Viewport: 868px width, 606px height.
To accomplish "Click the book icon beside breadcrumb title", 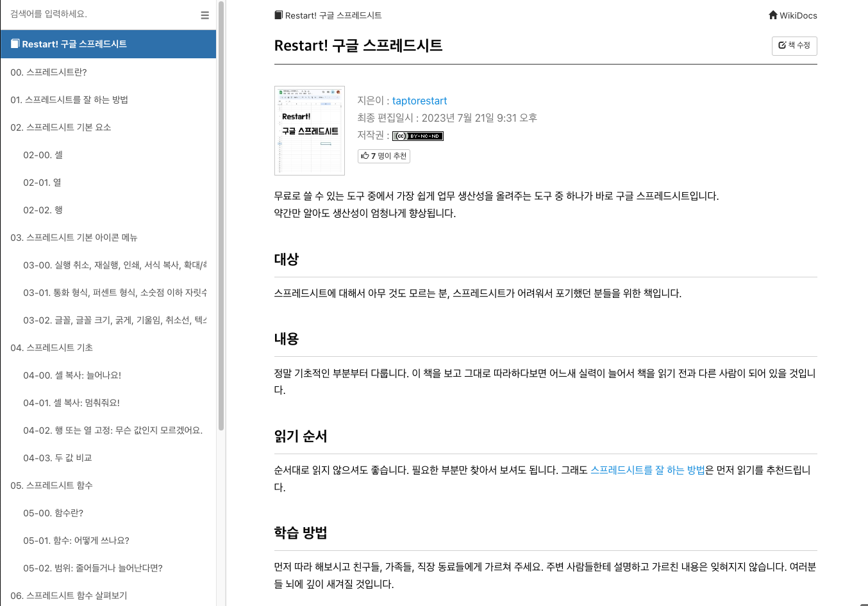I will click(x=278, y=15).
